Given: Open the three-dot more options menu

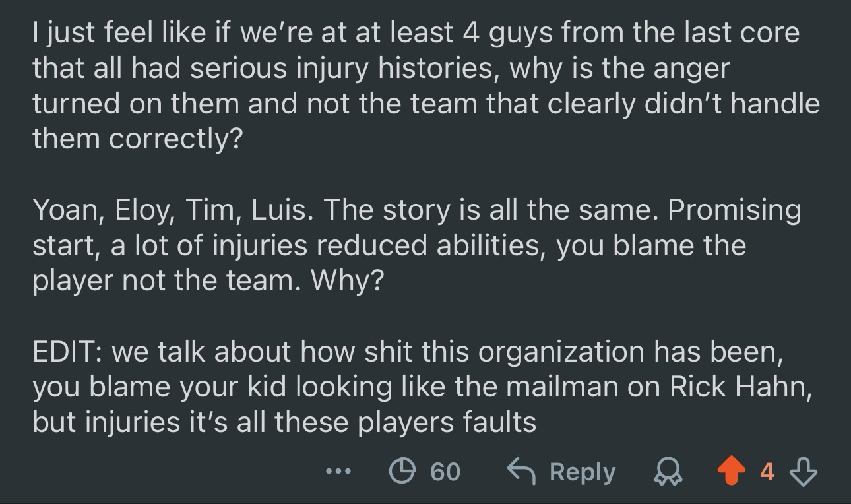Looking at the screenshot, I should pyautogui.click(x=339, y=472).
